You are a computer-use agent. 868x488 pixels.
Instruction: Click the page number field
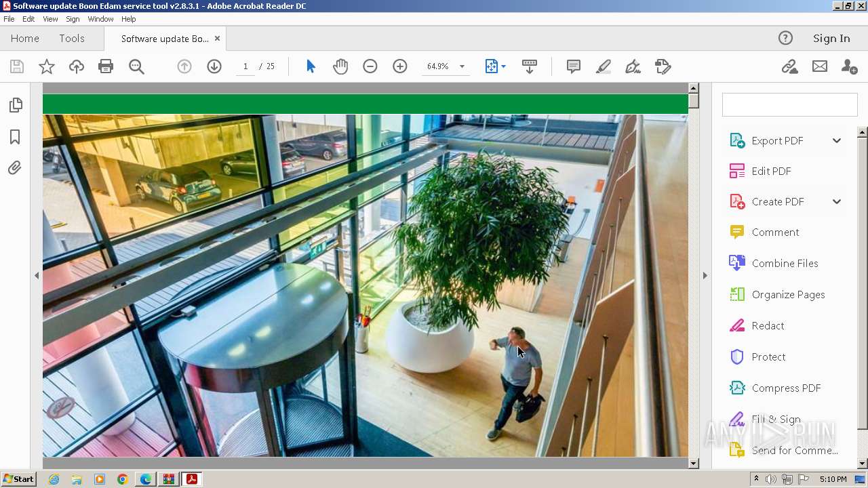245,66
